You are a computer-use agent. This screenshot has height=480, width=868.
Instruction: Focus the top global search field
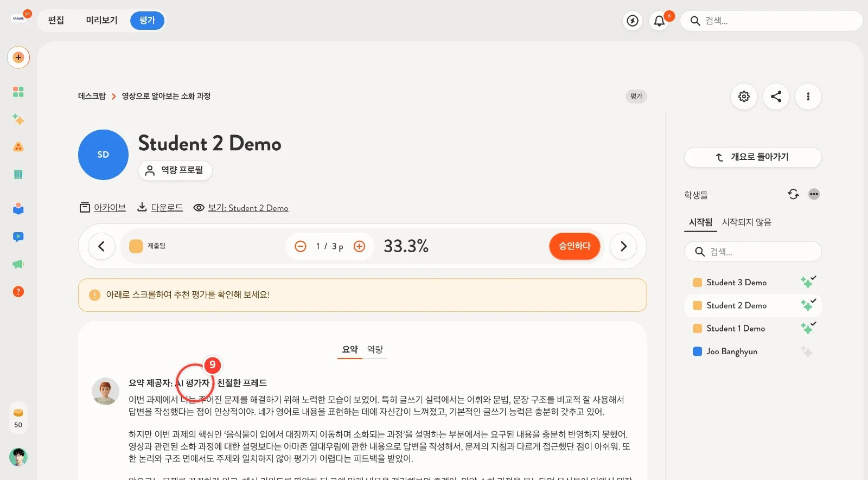tap(771, 21)
